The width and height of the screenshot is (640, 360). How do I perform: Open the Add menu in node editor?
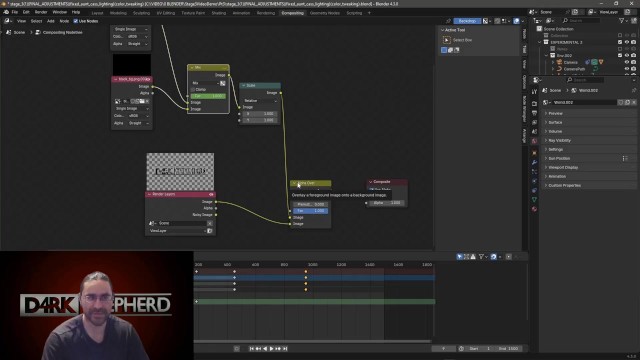pos(51,21)
